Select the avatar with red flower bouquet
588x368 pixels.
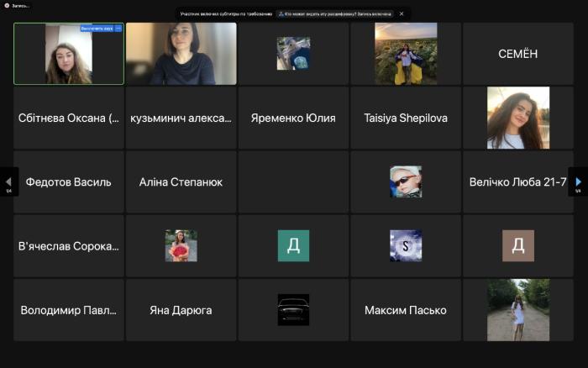181,246
